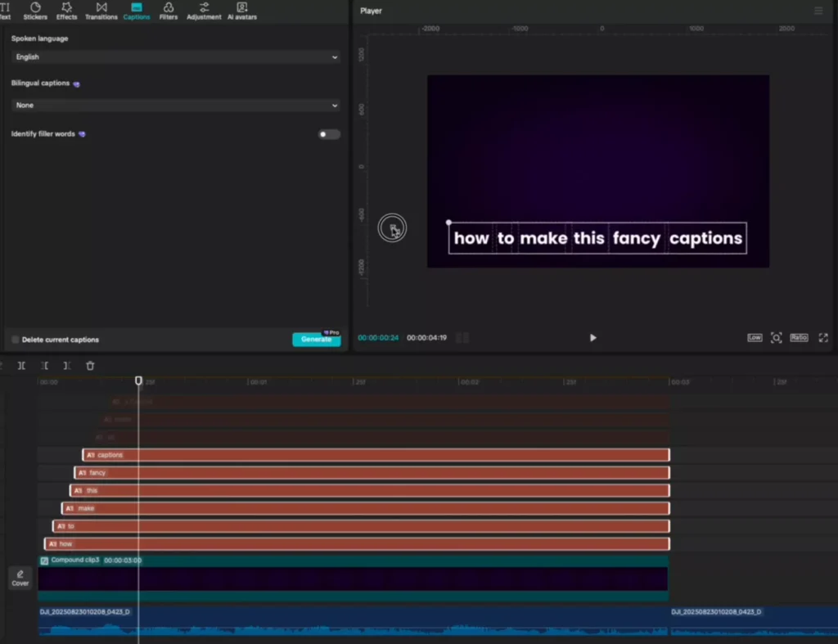Screen dimensions: 838x644
Task: Expand the Bilingual captions None dropdown
Action: coord(176,106)
